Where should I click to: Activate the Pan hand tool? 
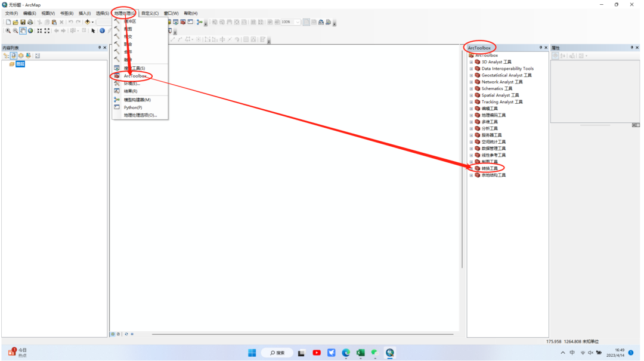click(x=23, y=31)
